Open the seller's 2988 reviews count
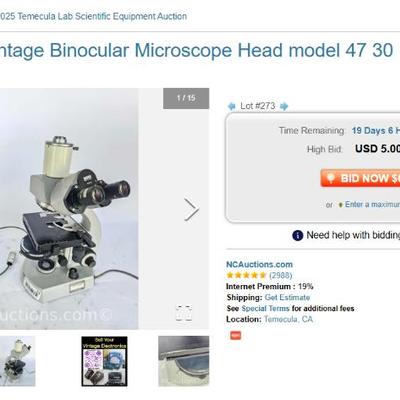Image resolution: width=400 pixels, height=400 pixels. (281, 275)
